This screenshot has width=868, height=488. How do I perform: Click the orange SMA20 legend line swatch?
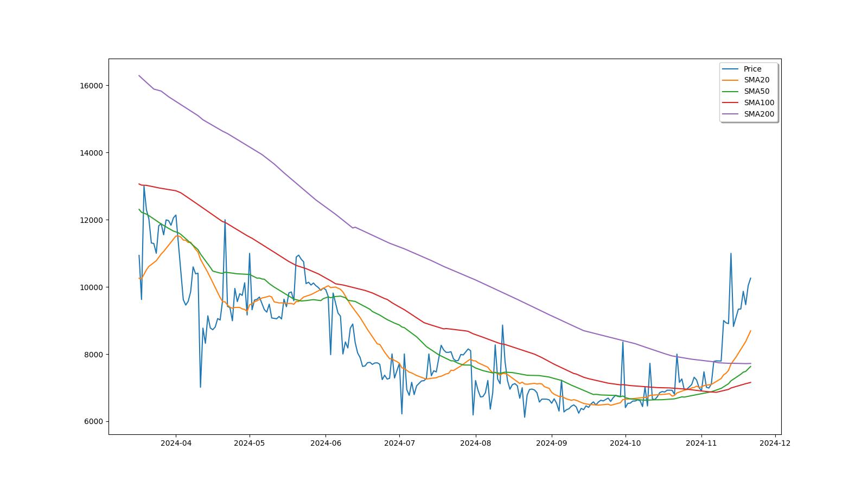(731, 80)
